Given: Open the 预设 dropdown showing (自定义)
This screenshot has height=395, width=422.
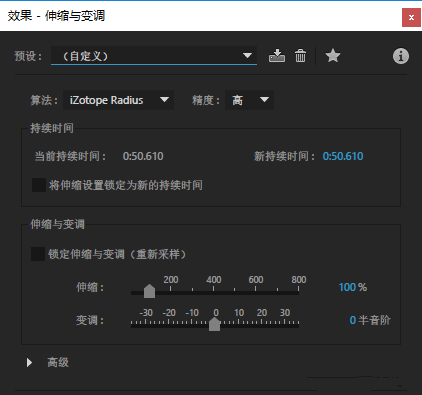Looking at the screenshot, I should pos(154,56).
